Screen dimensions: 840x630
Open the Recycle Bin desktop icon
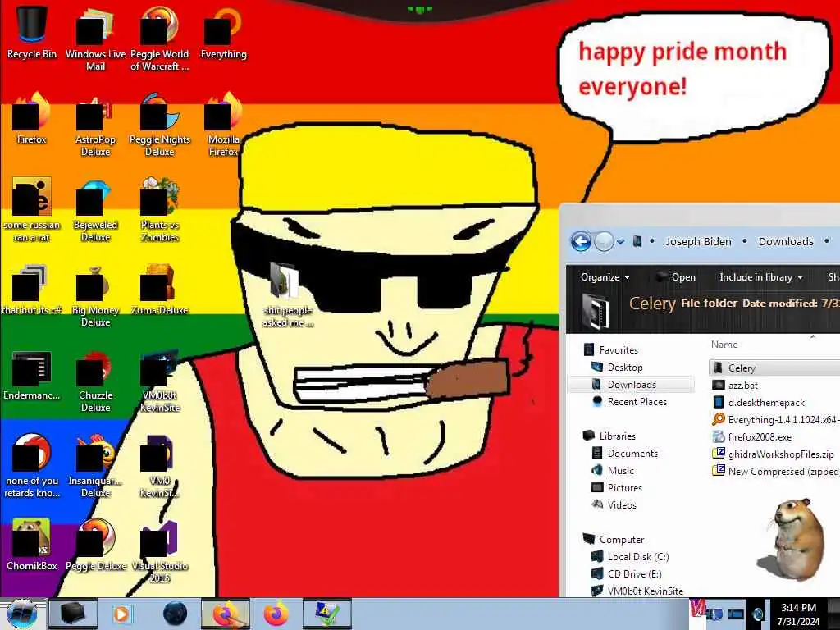point(32,32)
